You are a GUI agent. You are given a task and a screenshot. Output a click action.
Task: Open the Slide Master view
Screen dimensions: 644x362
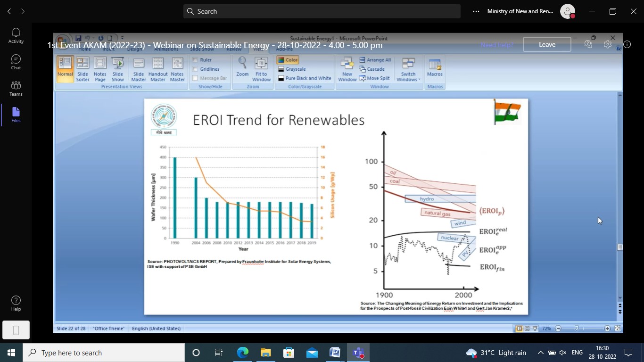139,69
